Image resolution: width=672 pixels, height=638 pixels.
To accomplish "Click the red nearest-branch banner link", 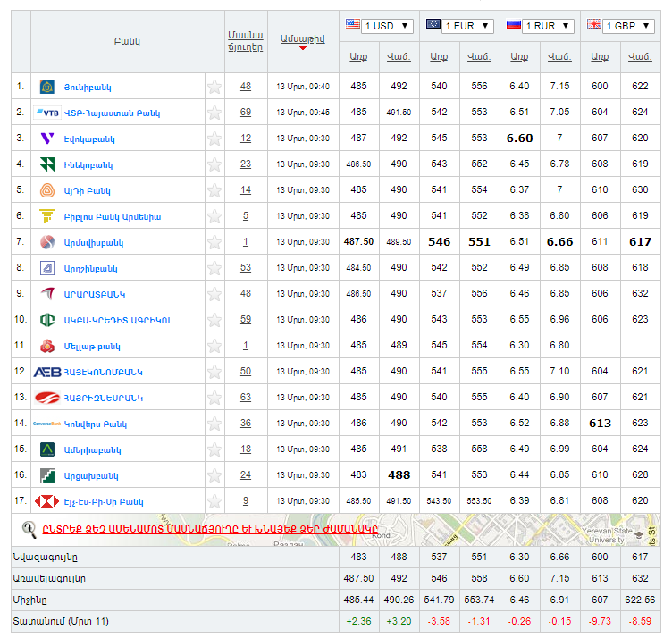I will coord(209,530).
